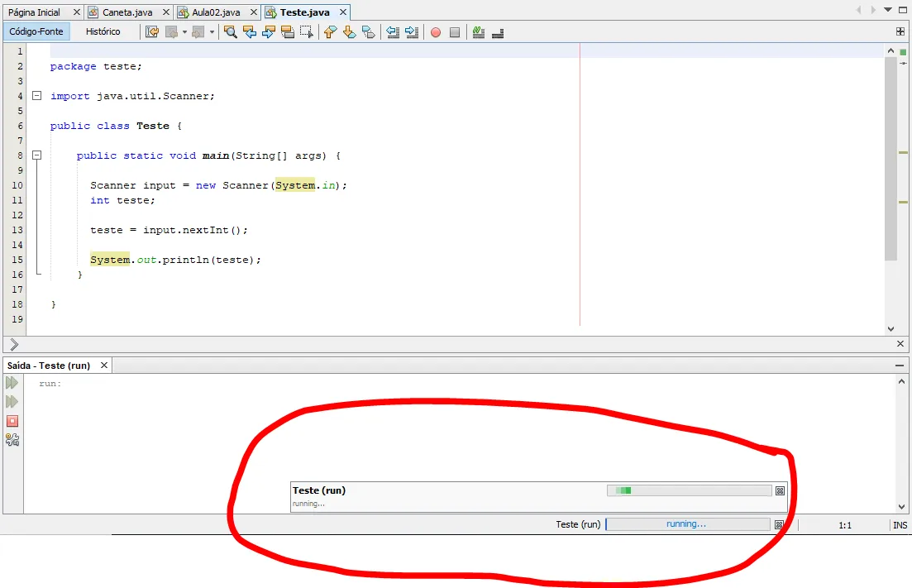The width and height of the screenshot is (912, 588).
Task: Close the breadcrumb bar below editor
Action: pyautogui.click(x=900, y=344)
